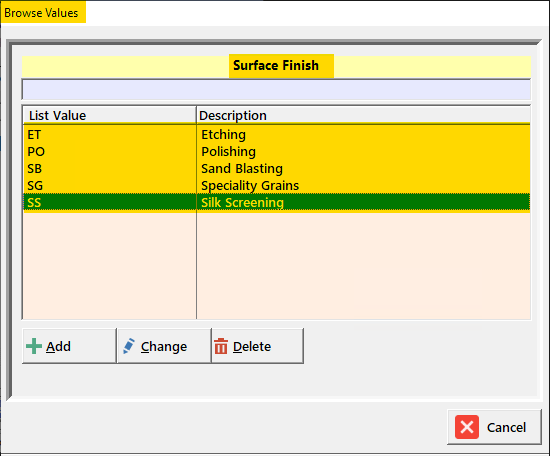550x456 pixels.
Task: Click the Etching description cell
Action: (x=223, y=135)
